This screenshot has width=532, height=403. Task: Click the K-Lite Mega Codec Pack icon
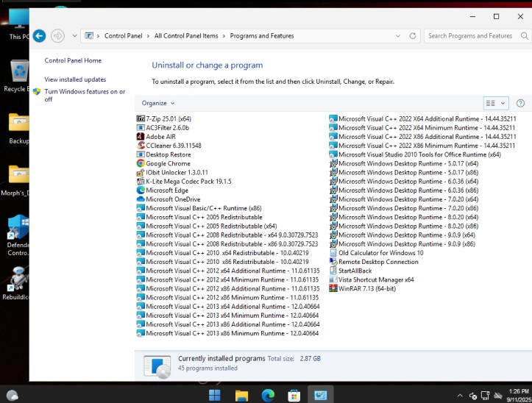(x=141, y=181)
